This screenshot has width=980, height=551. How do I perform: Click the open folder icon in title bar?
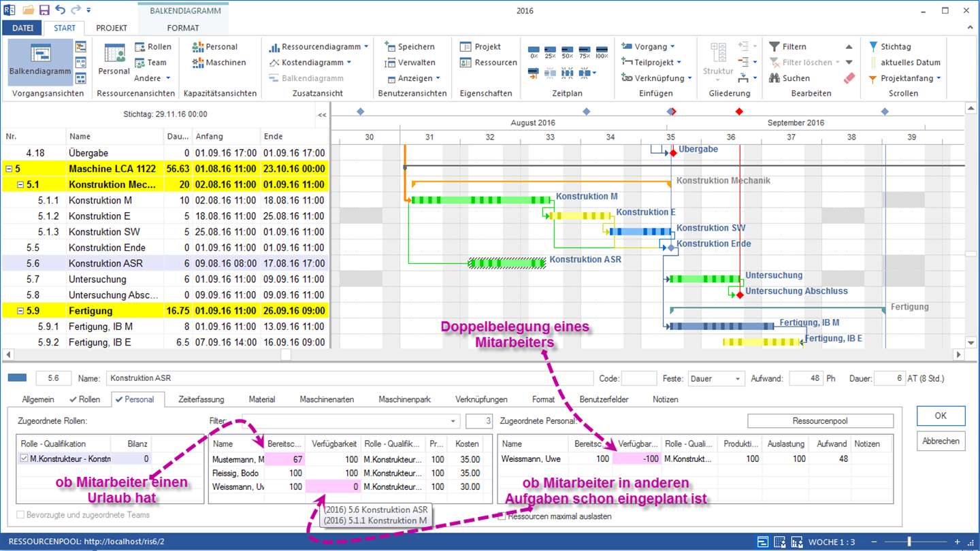click(28, 10)
